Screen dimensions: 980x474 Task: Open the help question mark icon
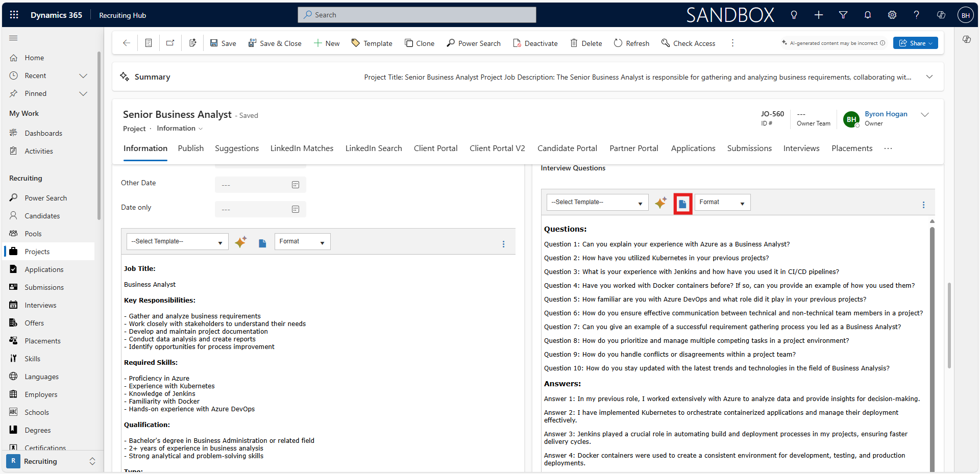[917, 15]
